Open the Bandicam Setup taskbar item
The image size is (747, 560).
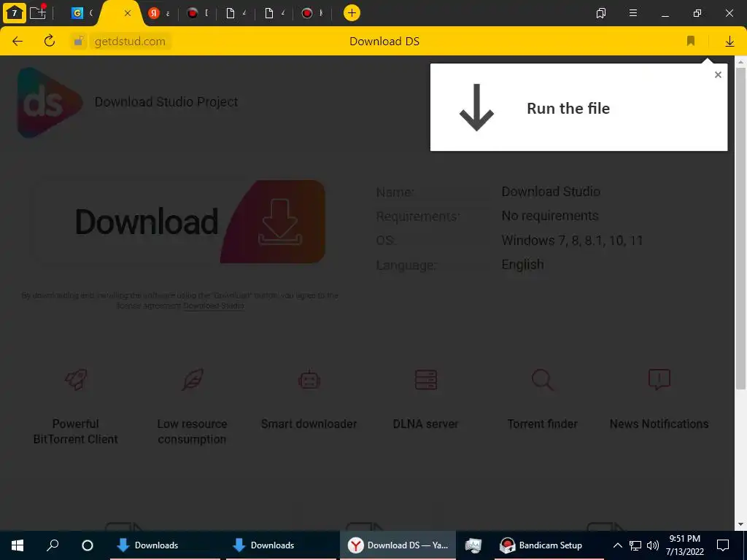click(549, 545)
